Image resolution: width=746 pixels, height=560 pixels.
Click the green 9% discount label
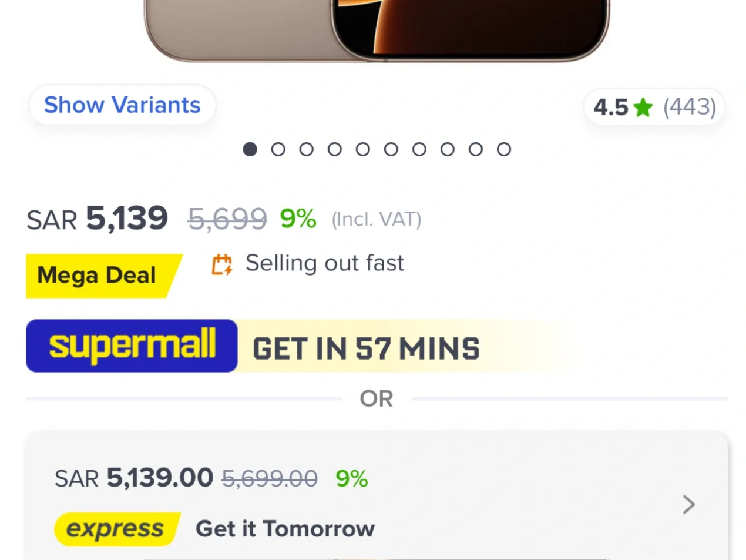tap(298, 219)
